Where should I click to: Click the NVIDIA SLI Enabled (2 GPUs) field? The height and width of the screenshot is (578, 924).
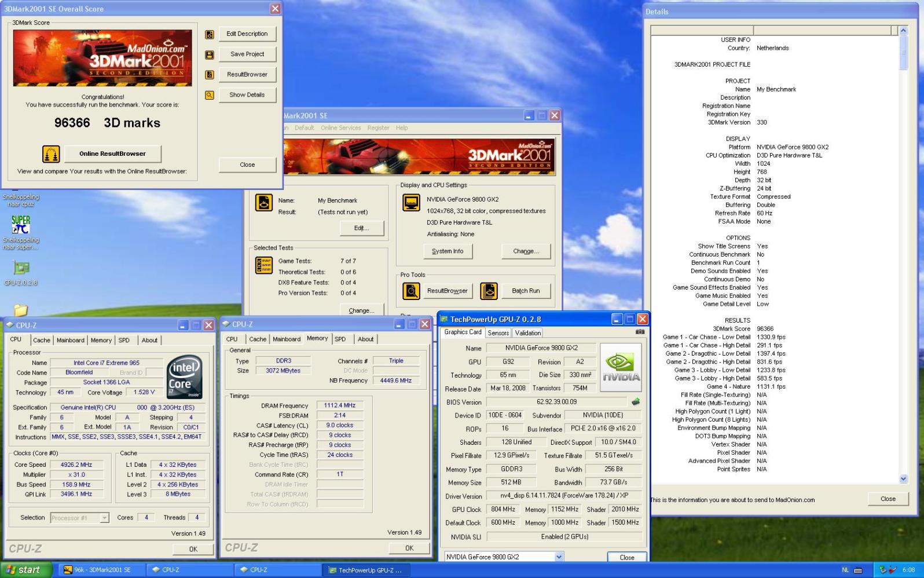564,537
